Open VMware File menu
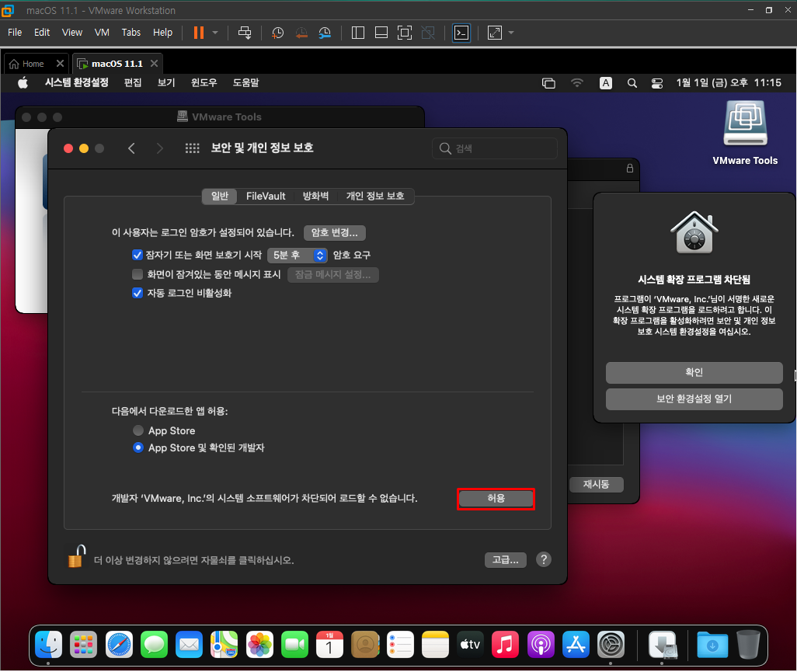 tap(15, 33)
